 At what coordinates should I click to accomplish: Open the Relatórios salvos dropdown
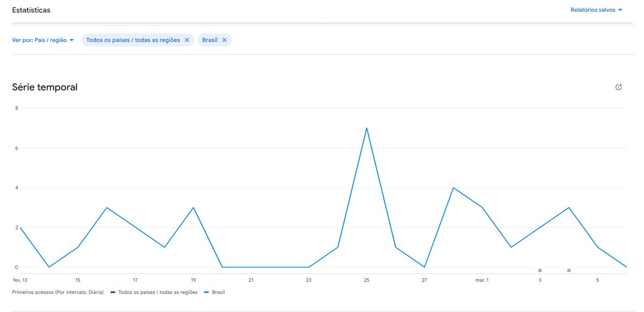tap(596, 10)
